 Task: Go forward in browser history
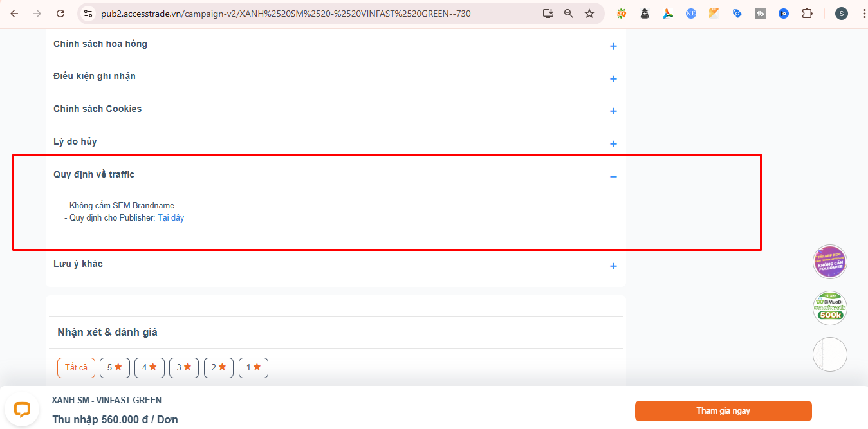tap(37, 14)
